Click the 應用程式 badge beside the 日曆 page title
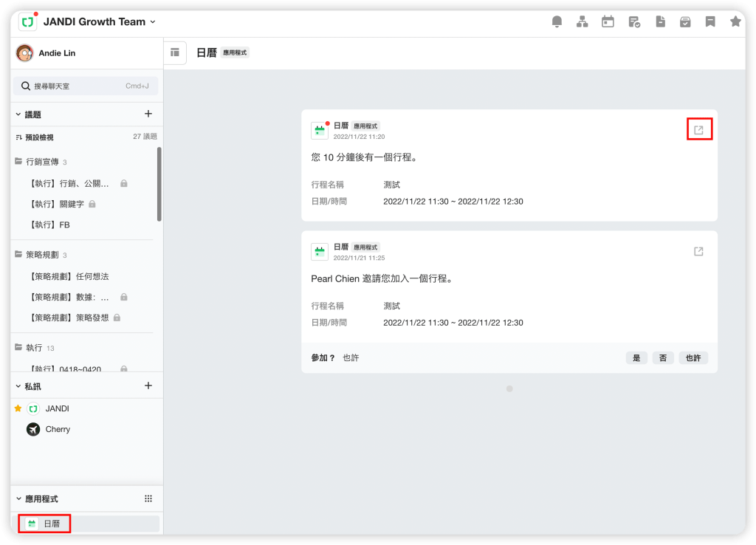 pyautogui.click(x=235, y=52)
